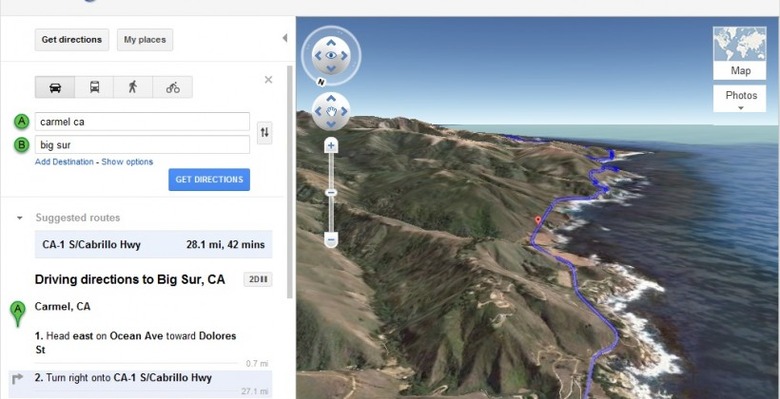The width and height of the screenshot is (780, 399).
Task: Select the bicycling directions icon
Action: tap(173, 87)
